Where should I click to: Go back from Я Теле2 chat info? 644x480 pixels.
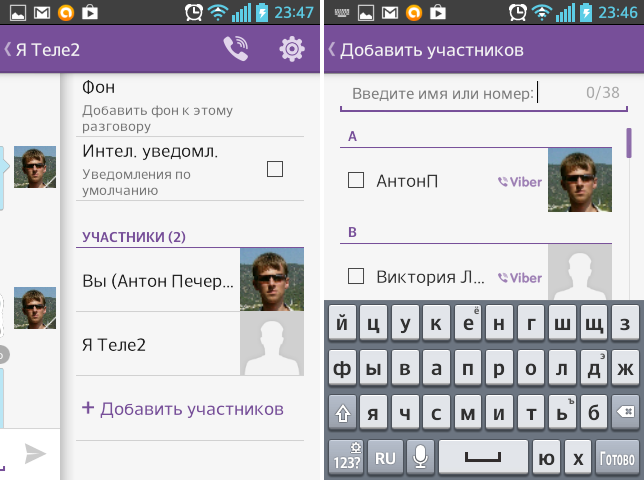click(8, 50)
